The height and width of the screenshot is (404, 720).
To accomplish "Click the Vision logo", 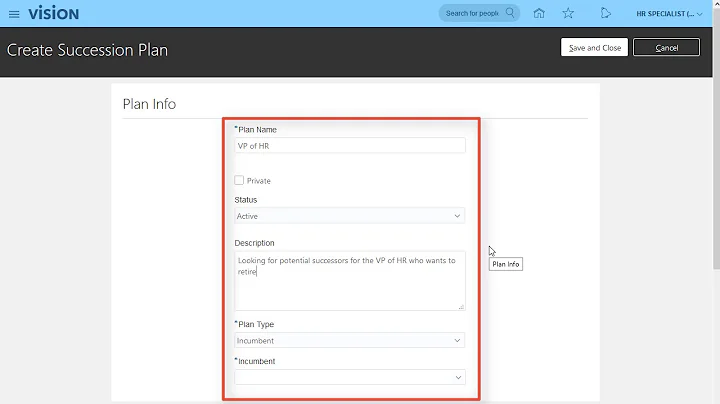I will (54, 14).
